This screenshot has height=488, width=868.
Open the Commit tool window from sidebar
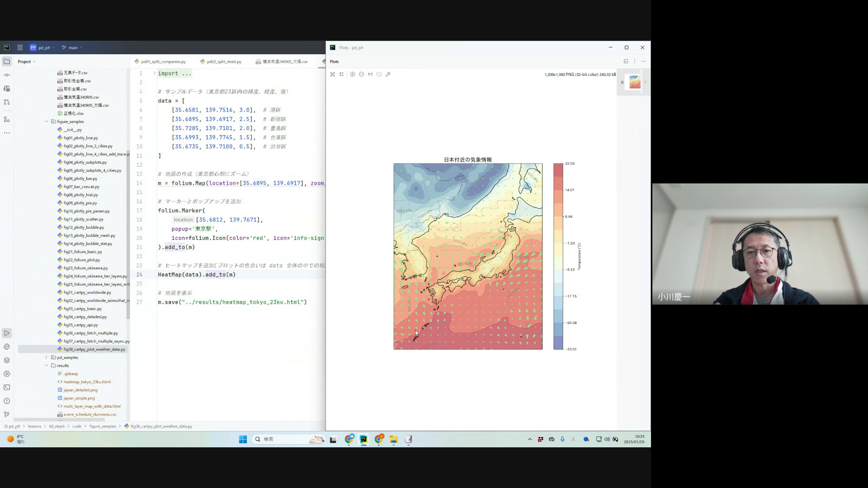pos(7,75)
